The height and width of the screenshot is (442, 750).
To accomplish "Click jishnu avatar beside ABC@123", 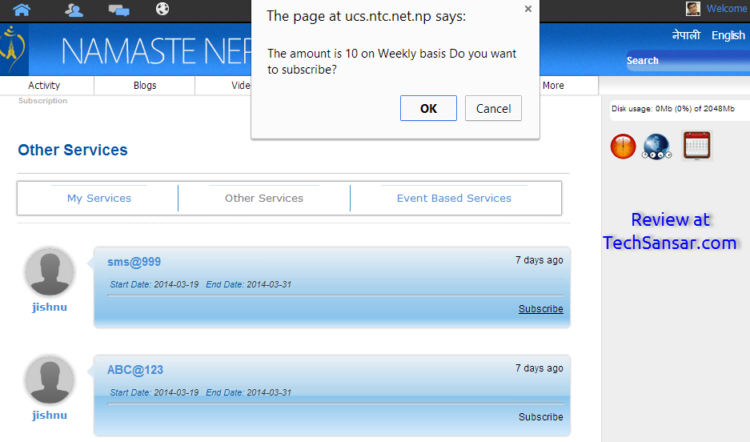I will point(50,380).
